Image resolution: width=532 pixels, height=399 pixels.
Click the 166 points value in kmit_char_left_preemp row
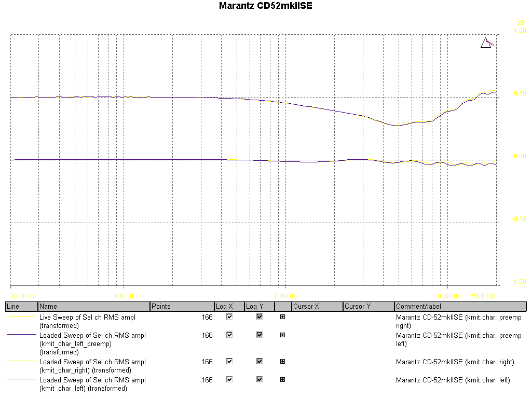(207, 335)
